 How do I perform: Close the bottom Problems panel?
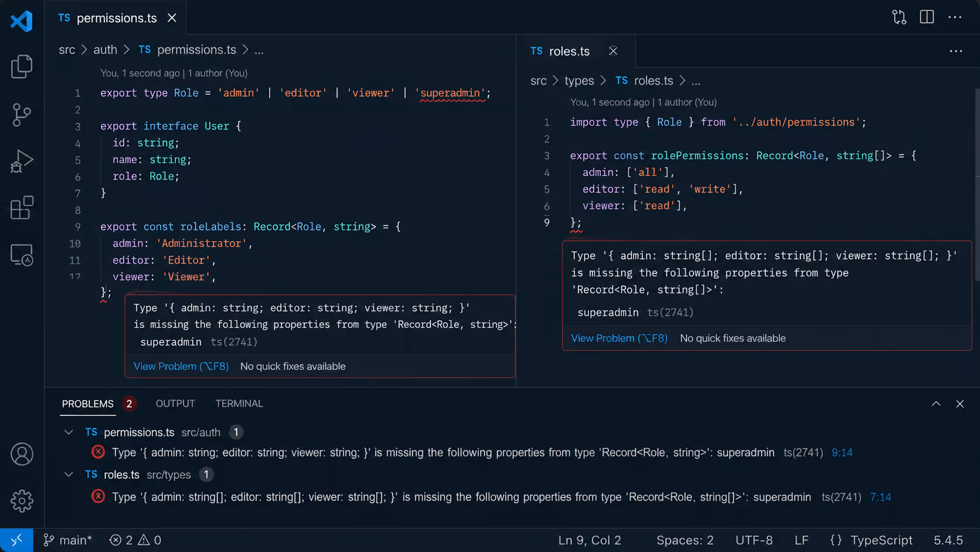959,404
